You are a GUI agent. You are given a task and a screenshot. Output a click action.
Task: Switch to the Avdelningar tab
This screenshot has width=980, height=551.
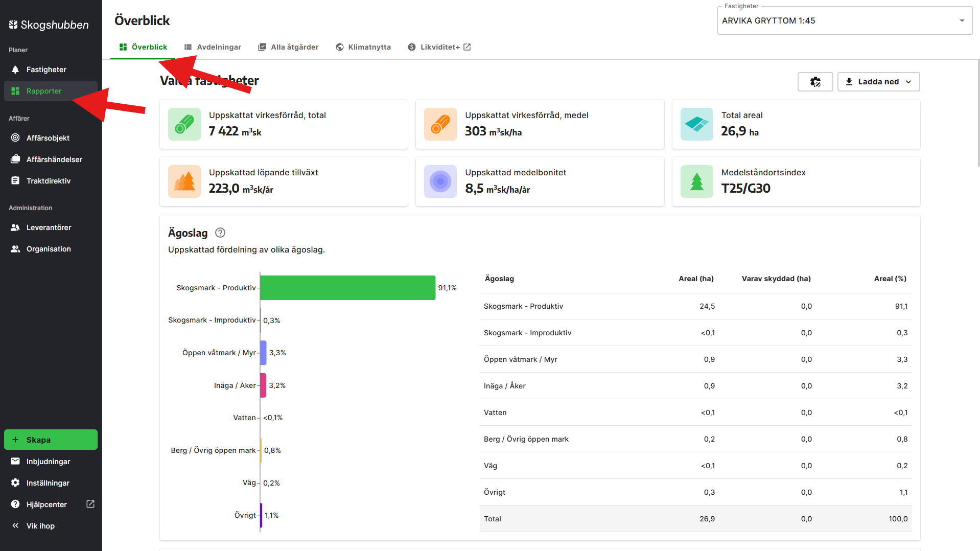[213, 47]
